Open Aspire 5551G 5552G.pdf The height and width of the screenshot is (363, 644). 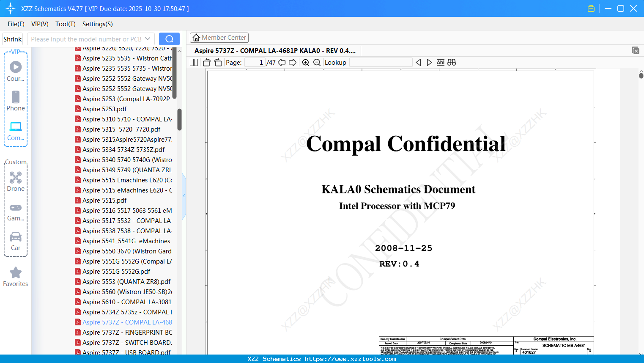click(x=116, y=272)
